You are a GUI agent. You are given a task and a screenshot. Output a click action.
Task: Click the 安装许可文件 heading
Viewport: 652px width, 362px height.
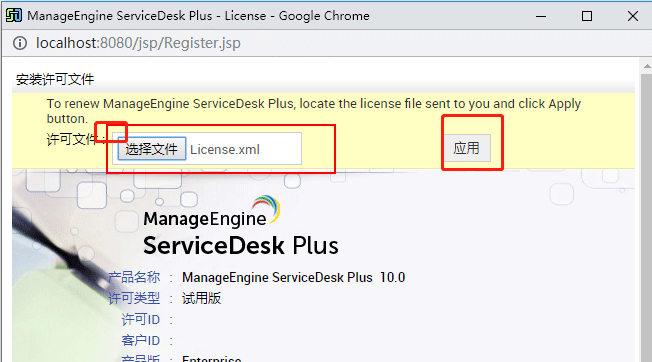[x=55, y=79]
